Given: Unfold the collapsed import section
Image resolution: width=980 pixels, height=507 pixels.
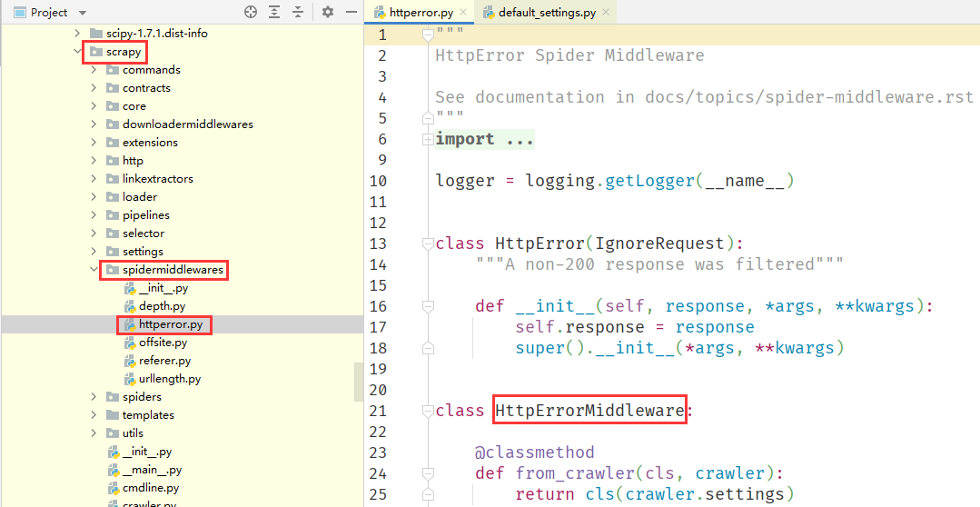Looking at the screenshot, I should 428,139.
